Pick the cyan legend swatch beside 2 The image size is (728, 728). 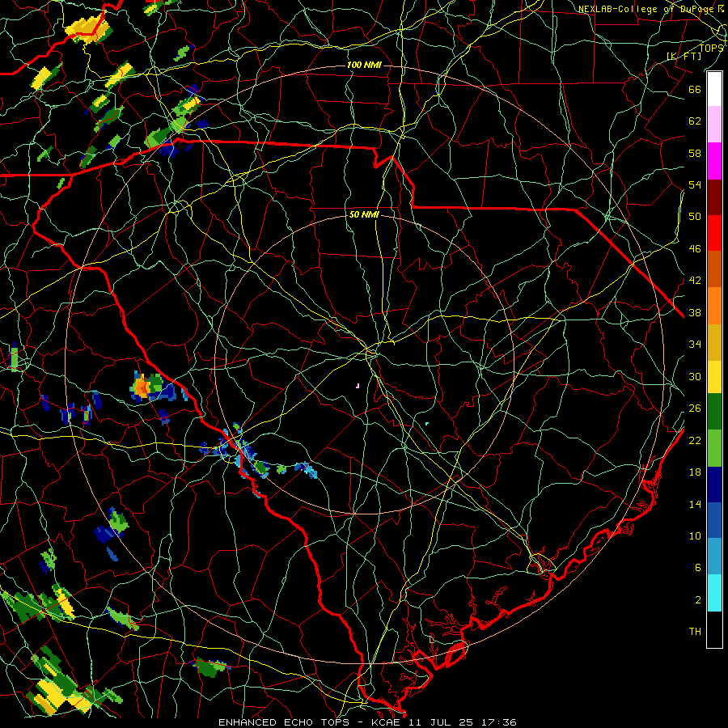coord(714,593)
